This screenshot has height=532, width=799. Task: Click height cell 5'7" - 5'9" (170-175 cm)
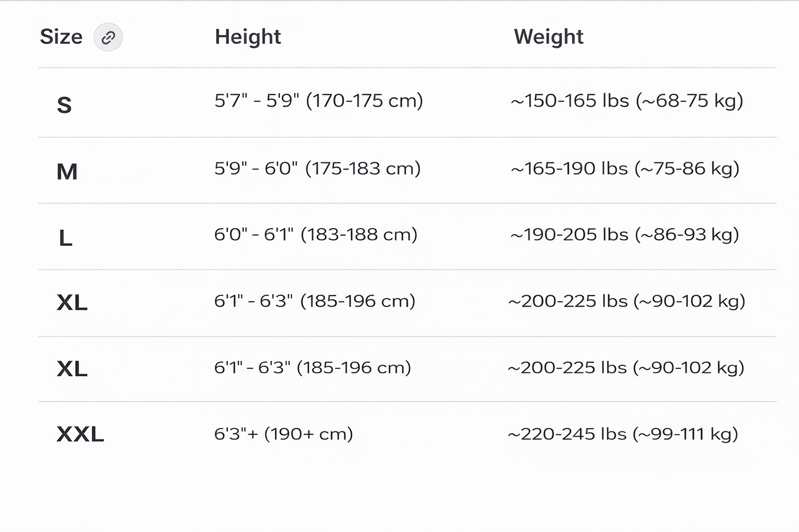pos(318,101)
